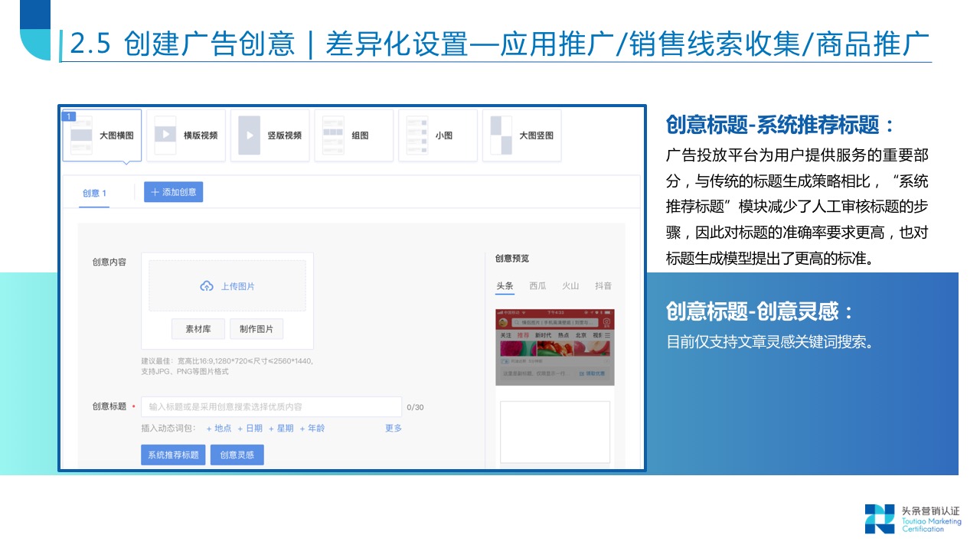Image resolution: width=980 pixels, height=551 pixels.
Task: Click the 建议最佳 image size hint text
Action: click(x=227, y=366)
